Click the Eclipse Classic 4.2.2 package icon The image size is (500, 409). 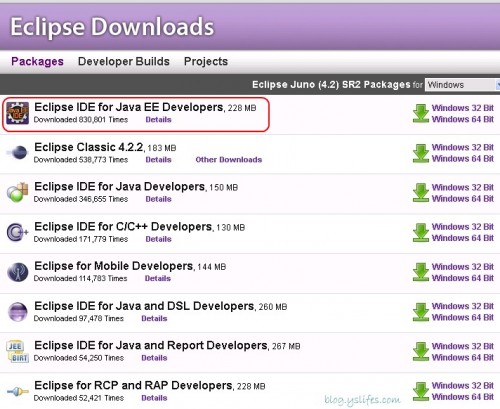point(17,153)
